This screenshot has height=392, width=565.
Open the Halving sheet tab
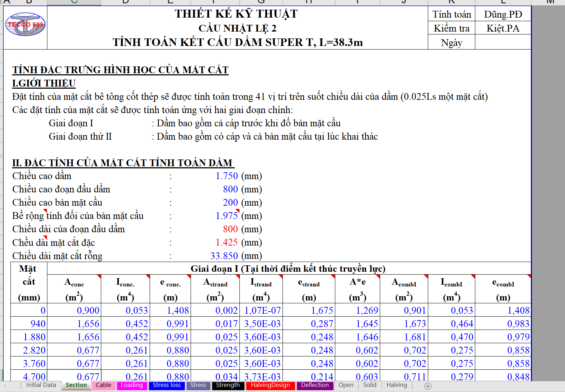pos(396,385)
